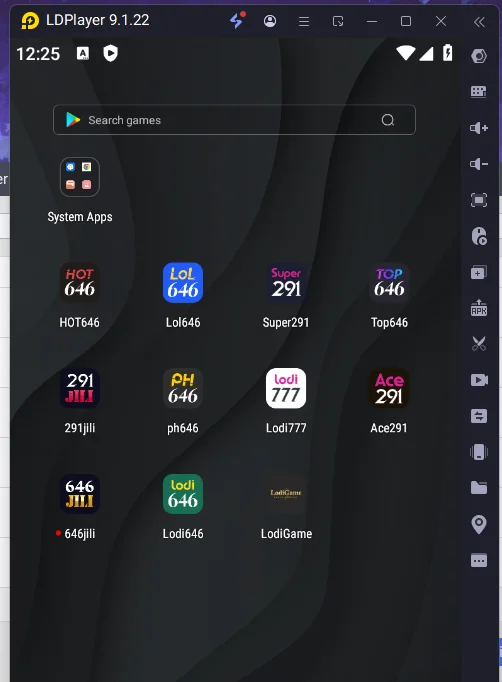502x682 pixels.
Task: Click the Play Protect shield status icon
Action: coord(110,53)
